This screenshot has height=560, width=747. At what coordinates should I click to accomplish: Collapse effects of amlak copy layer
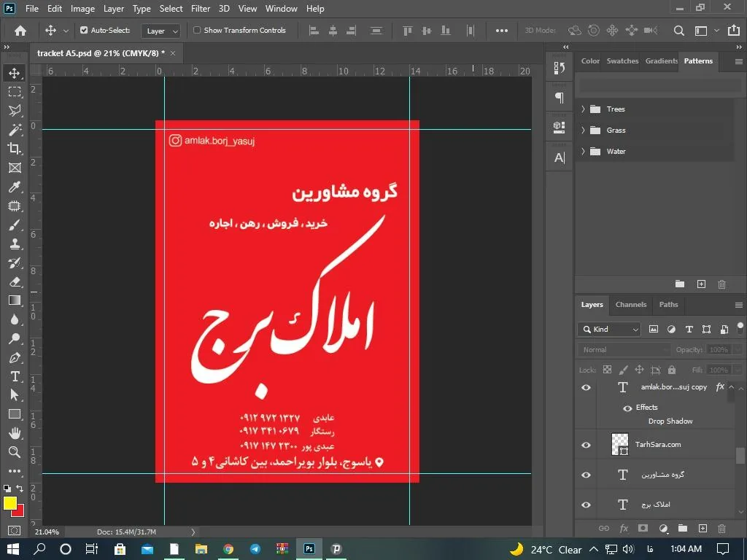click(731, 386)
